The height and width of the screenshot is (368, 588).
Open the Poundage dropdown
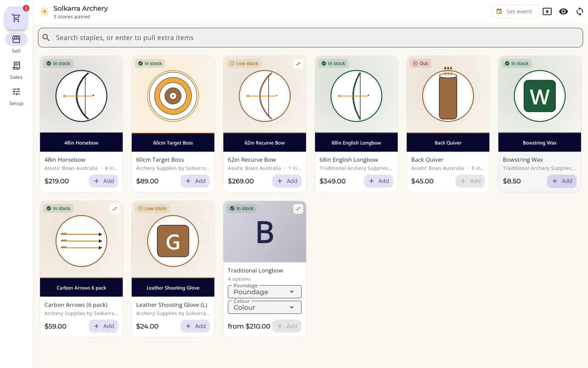pyautogui.click(x=265, y=292)
